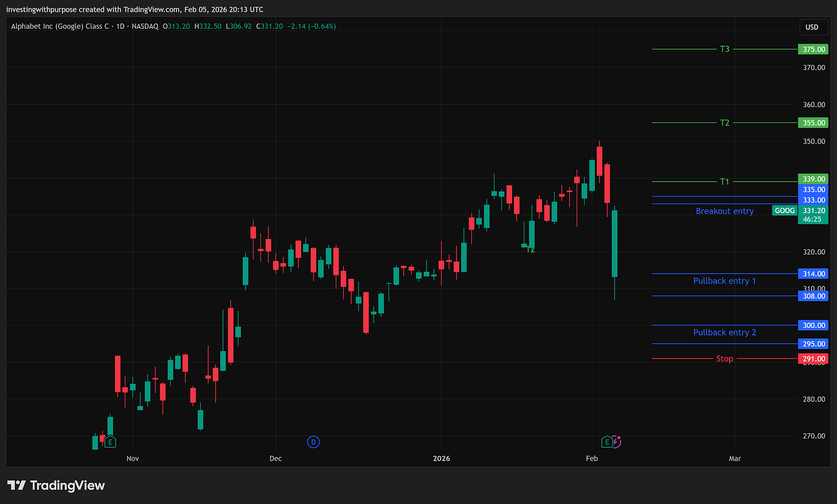837x504 pixels.
Task: Click the red Stop line label
Action: 724,359
